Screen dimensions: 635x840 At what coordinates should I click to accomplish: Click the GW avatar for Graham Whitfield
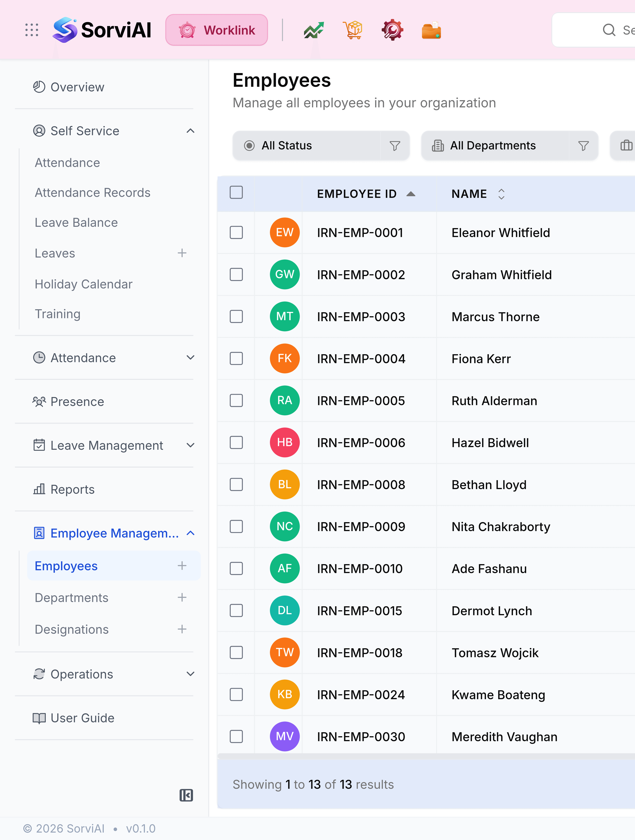point(285,274)
